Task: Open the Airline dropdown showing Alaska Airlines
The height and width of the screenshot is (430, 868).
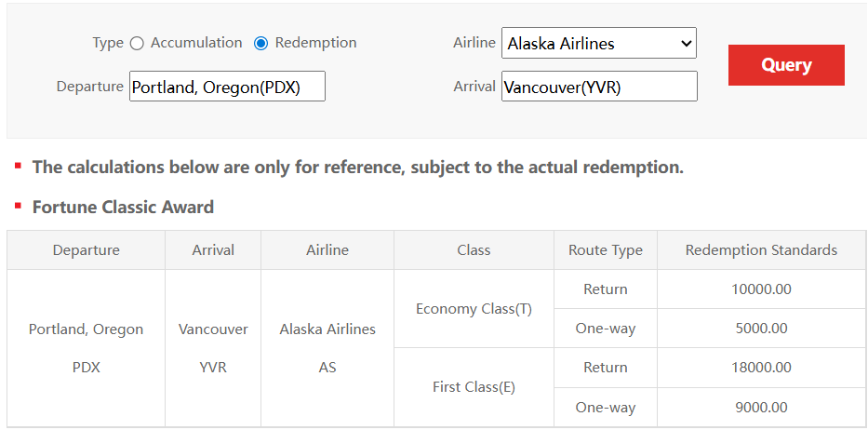Action: pos(598,43)
